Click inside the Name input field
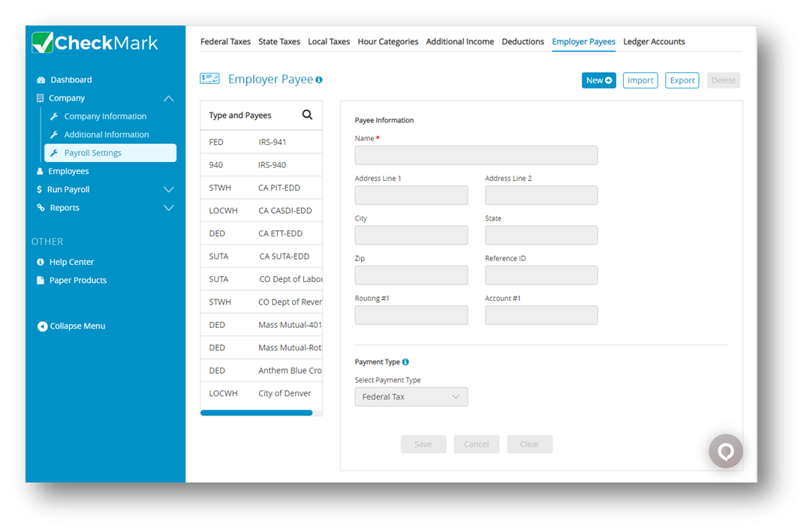Screen dimensions: 807x532 click(x=476, y=155)
